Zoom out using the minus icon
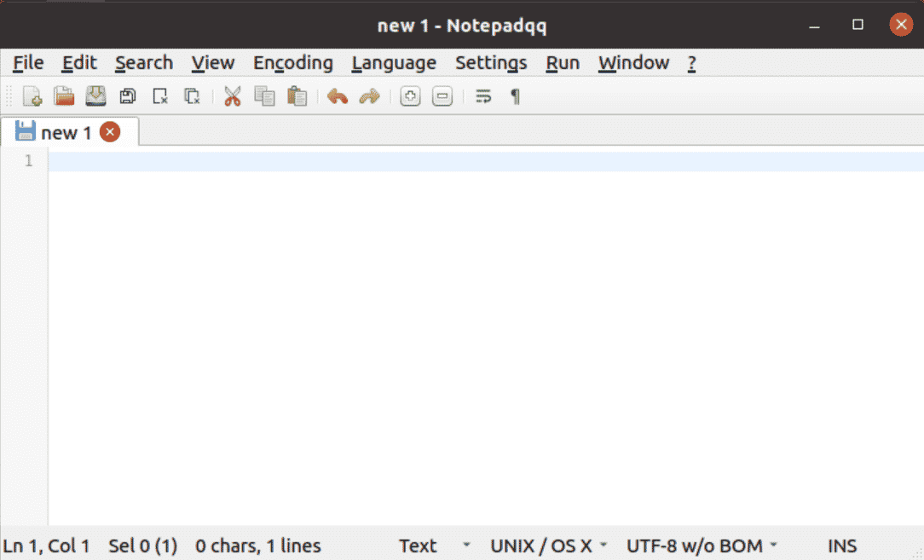This screenshot has height=560, width=924. (442, 96)
